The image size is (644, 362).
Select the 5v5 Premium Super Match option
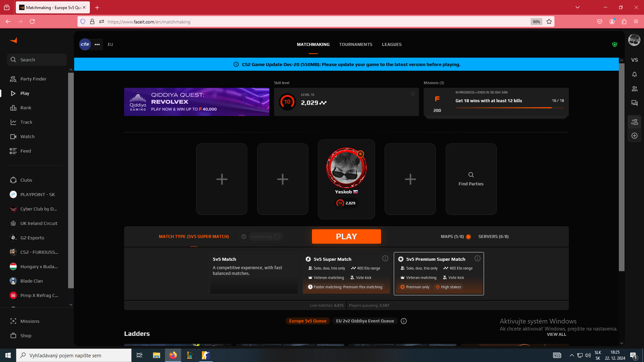click(x=438, y=274)
